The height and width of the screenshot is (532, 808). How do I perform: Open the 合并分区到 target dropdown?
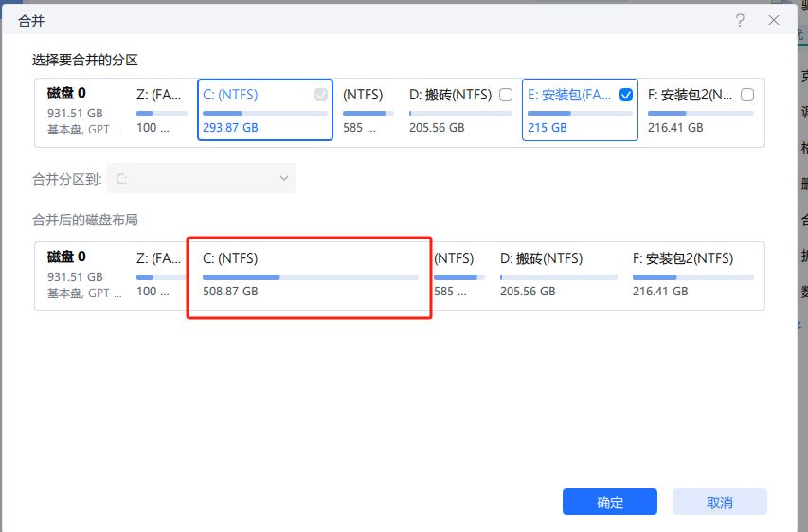pyautogui.click(x=201, y=178)
